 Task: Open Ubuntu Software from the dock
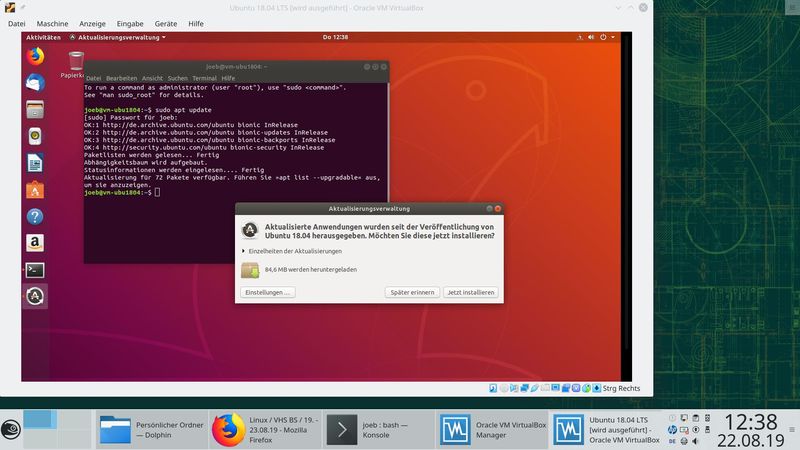[35, 189]
